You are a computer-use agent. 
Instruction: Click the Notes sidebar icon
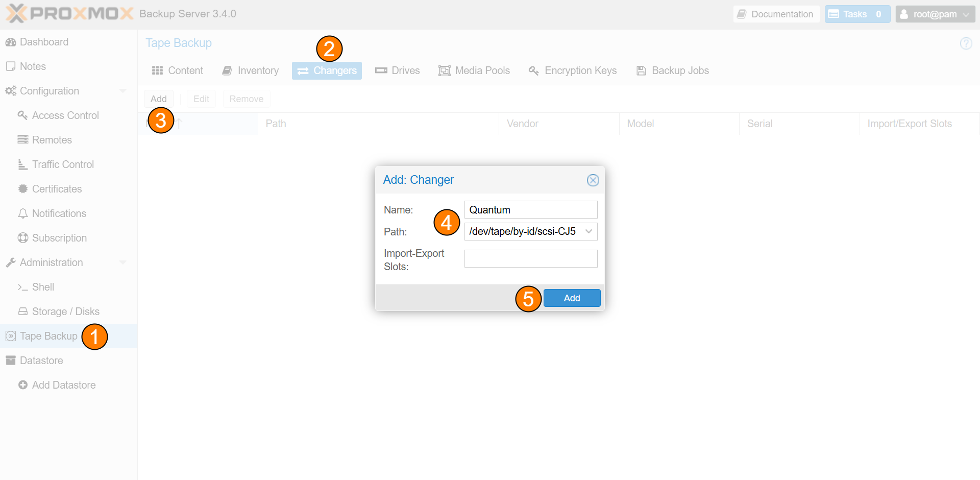10,66
